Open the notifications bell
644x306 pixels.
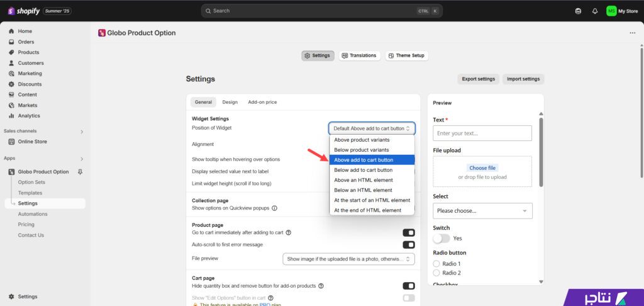tap(595, 11)
